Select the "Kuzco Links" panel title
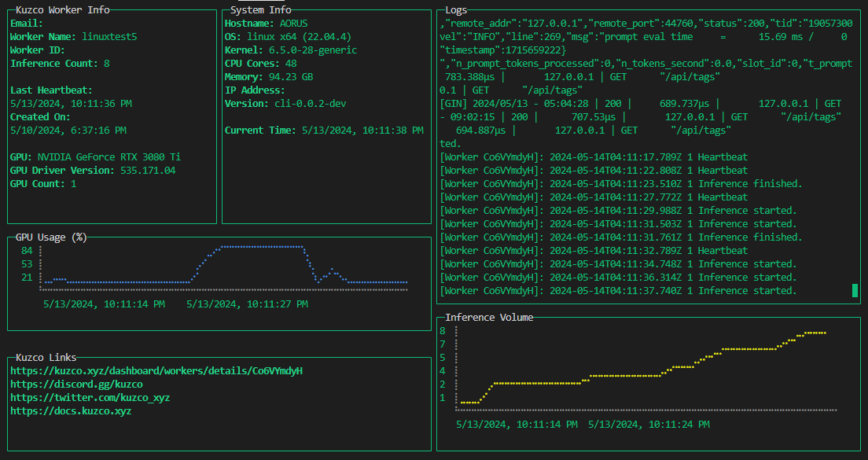 pos(46,357)
